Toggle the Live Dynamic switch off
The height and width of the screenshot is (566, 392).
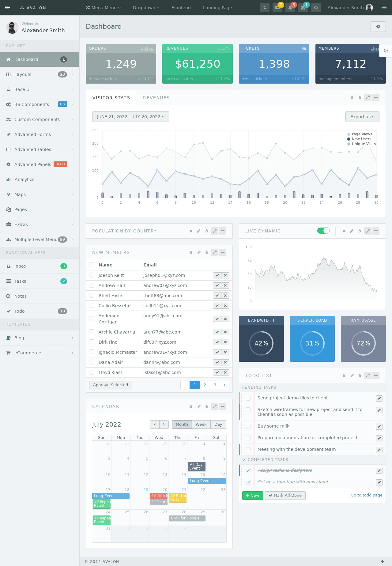pyautogui.click(x=323, y=231)
